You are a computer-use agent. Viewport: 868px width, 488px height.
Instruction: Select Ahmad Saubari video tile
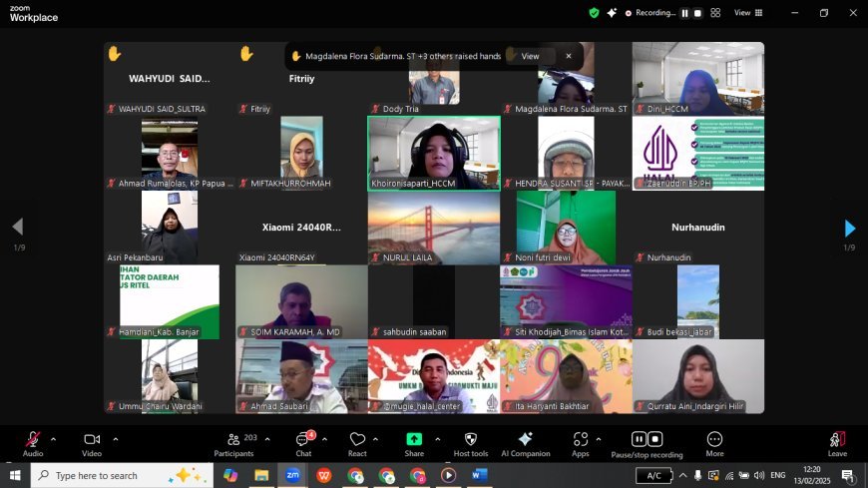pos(301,376)
